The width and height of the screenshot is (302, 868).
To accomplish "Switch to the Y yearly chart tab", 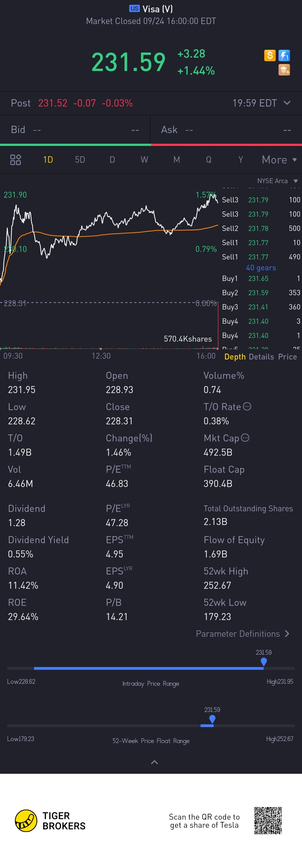I will click(241, 159).
